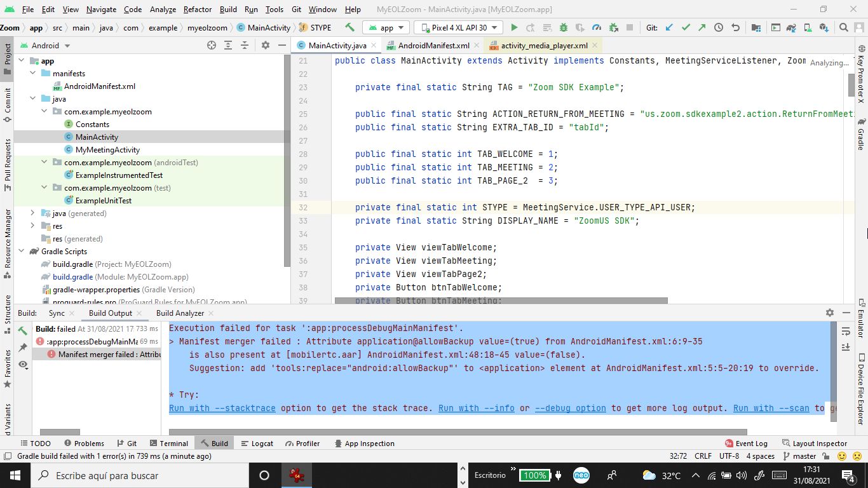The height and width of the screenshot is (488, 868).
Task: Click 'Run with --info' link
Action: tap(477, 408)
